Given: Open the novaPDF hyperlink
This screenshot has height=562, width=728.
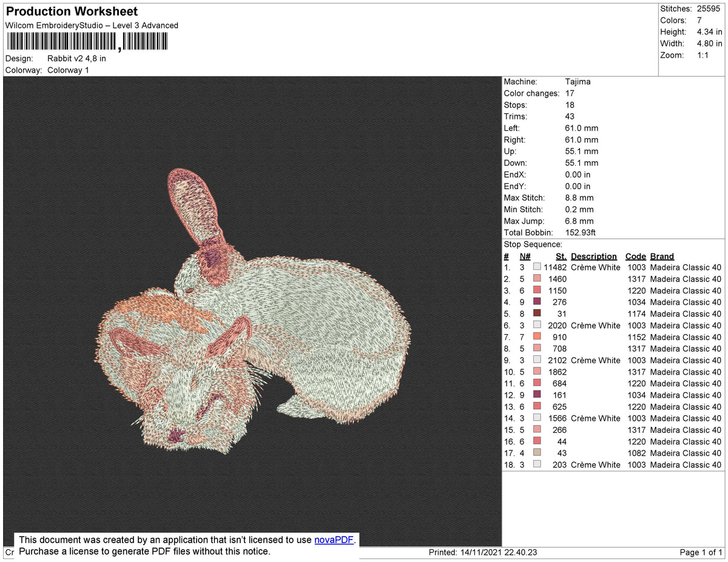Looking at the screenshot, I should tap(332, 540).
